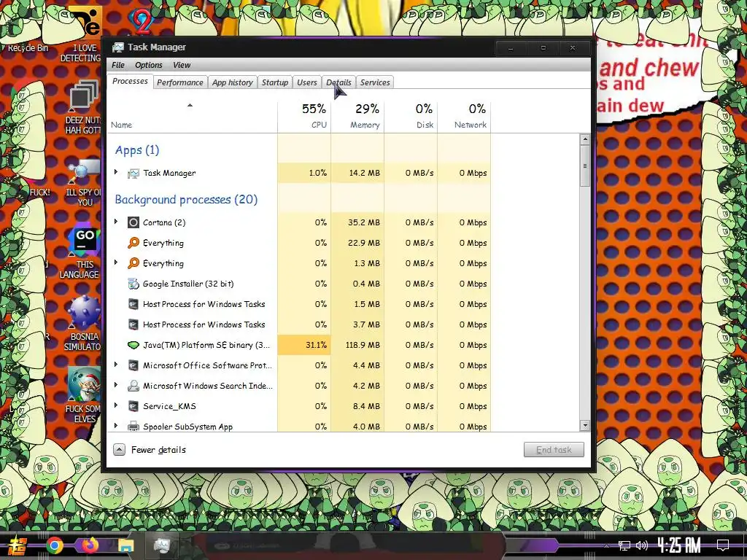Switch to the Users tab
Image resolution: width=747 pixels, height=560 pixels.
click(x=307, y=82)
